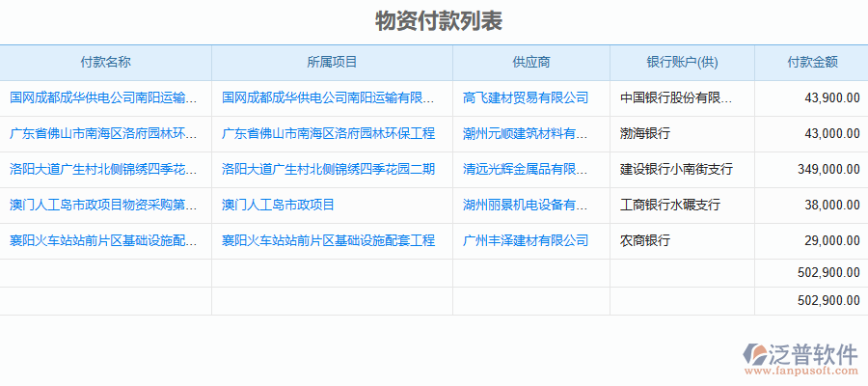Click the 银行账户(供) column header
Image resolution: width=868 pixels, height=386 pixels.
coord(682,63)
